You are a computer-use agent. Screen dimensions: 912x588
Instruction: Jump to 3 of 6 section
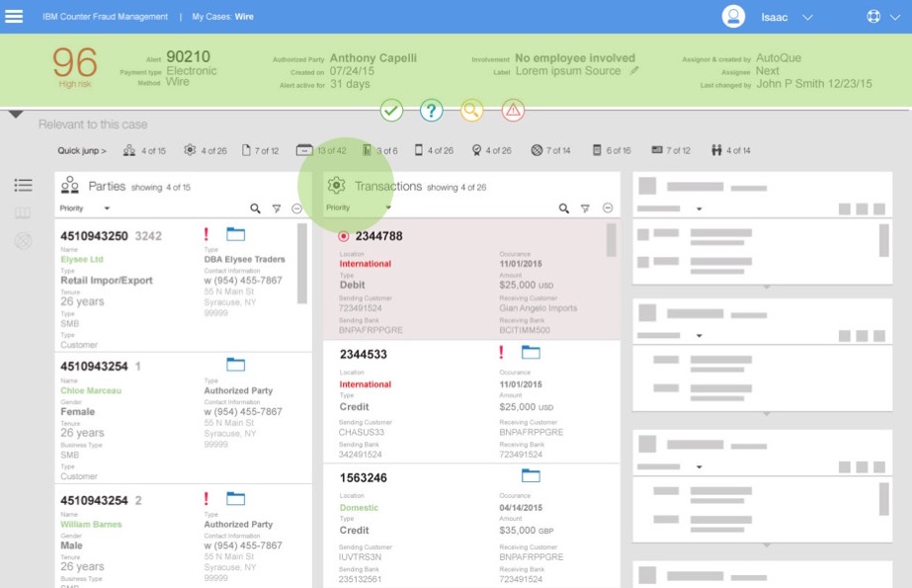(x=379, y=150)
